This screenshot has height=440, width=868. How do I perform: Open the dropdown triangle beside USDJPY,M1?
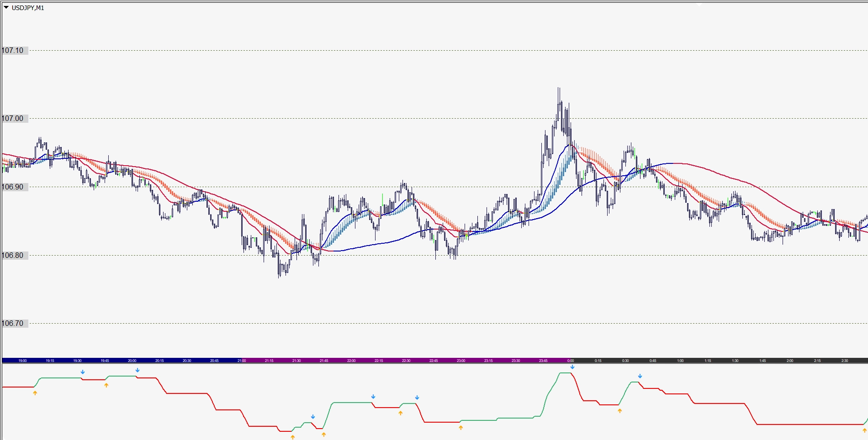coord(6,7)
